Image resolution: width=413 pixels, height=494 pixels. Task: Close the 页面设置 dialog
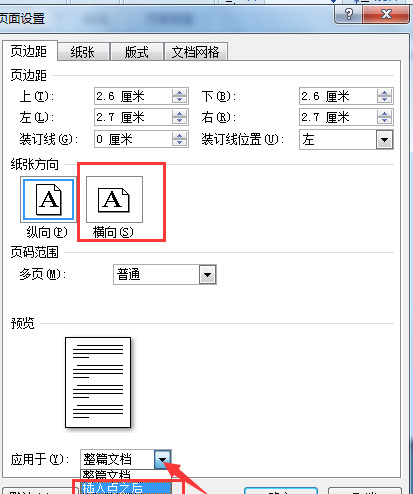[x=386, y=14]
